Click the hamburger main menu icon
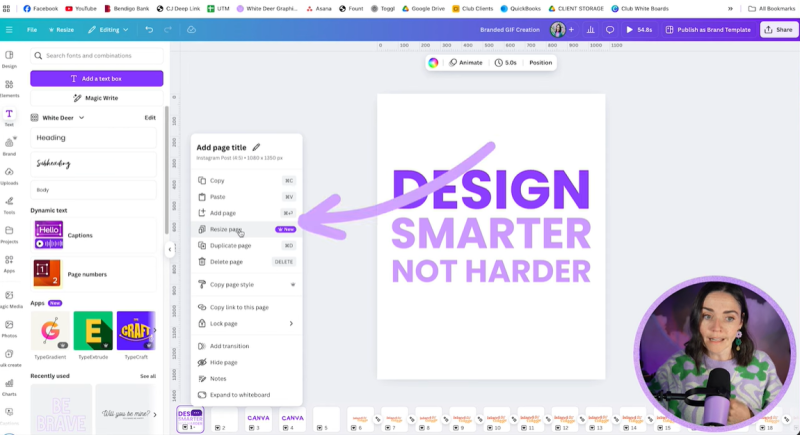Viewport: 800px width, 435px height. click(9, 30)
